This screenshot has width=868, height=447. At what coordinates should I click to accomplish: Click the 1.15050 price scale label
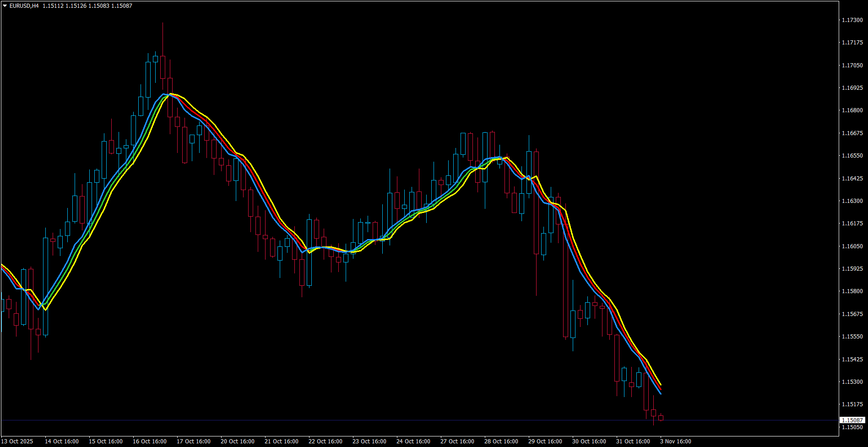[852, 427]
